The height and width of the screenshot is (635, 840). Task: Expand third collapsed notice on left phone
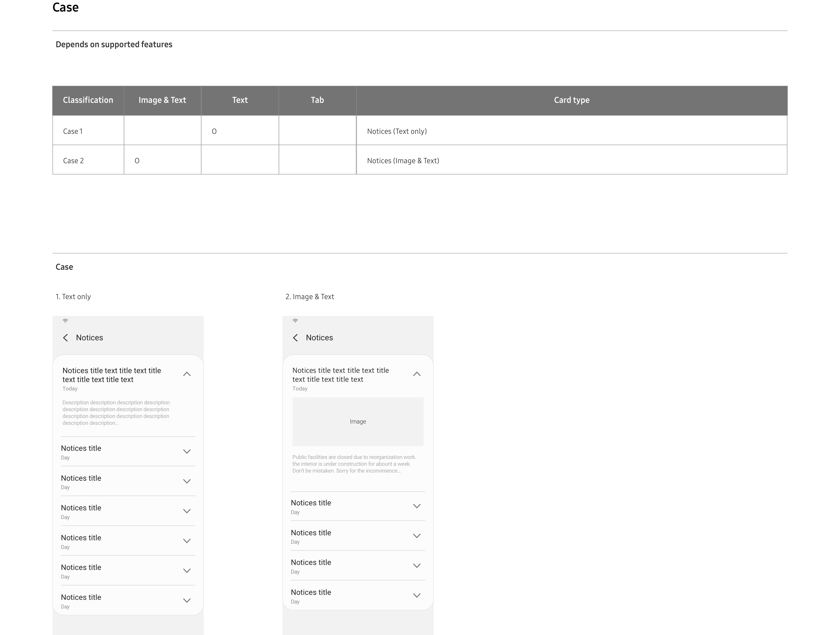(x=187, y=511)
